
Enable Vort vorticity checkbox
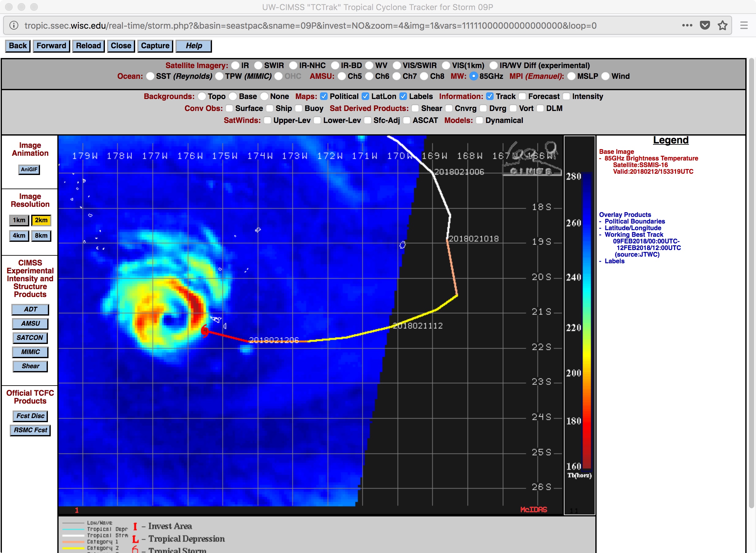513,108
